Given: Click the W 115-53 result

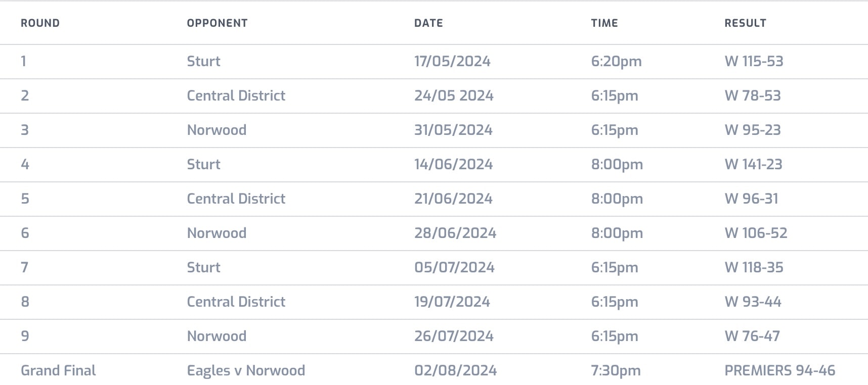Looking at the screenshot, I should (754, 62).
